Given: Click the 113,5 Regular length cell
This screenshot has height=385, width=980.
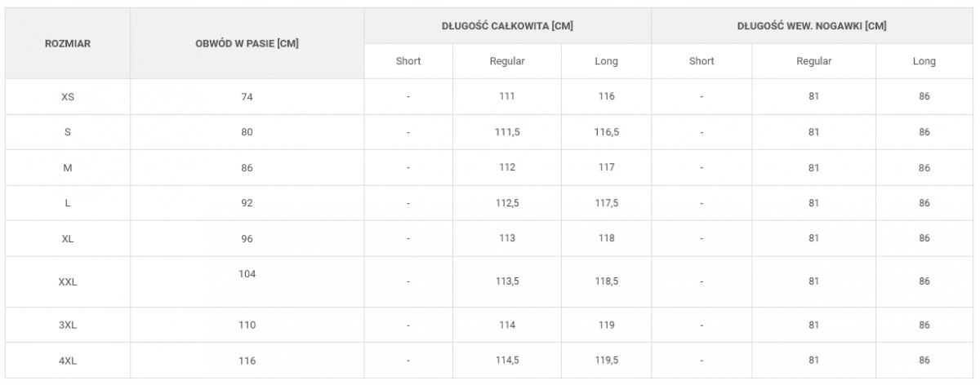Looking at the screenshot, I should [x=507, y=281].
